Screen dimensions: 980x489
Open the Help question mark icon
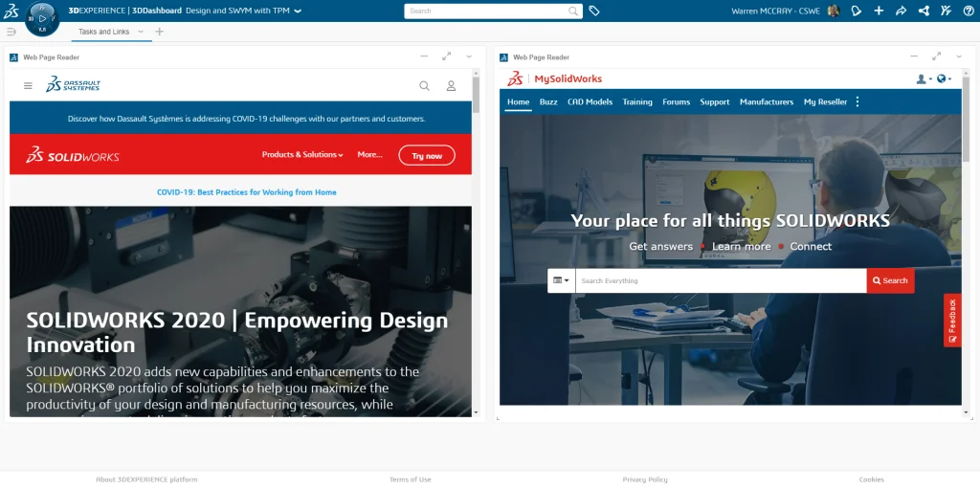click(x=969, y=11)
